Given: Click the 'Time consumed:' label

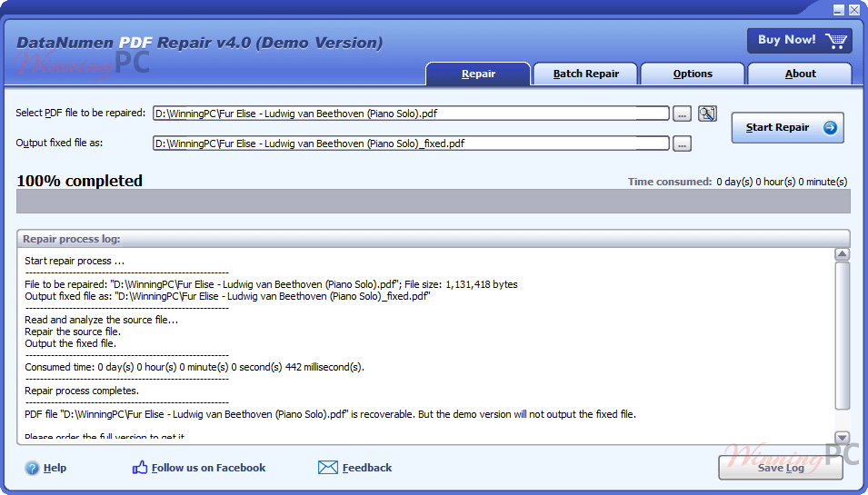Looking at the screenshot, I should [670, 182].
